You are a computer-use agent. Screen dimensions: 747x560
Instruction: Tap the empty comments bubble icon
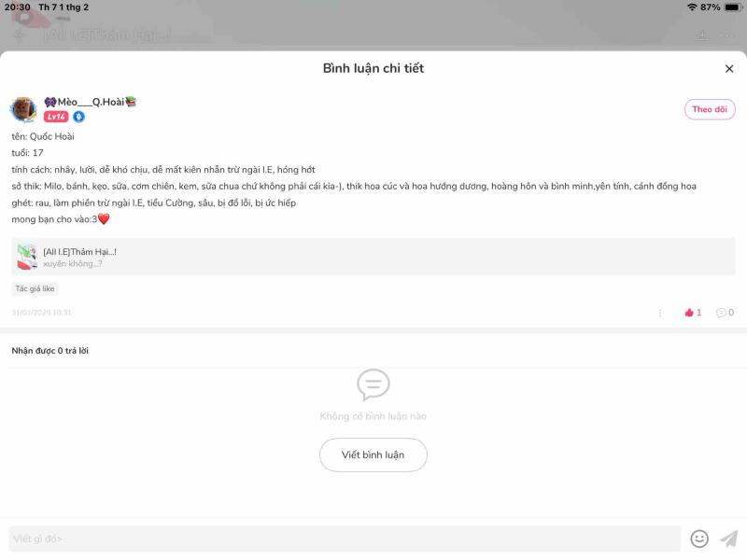(x=373, y=385)
